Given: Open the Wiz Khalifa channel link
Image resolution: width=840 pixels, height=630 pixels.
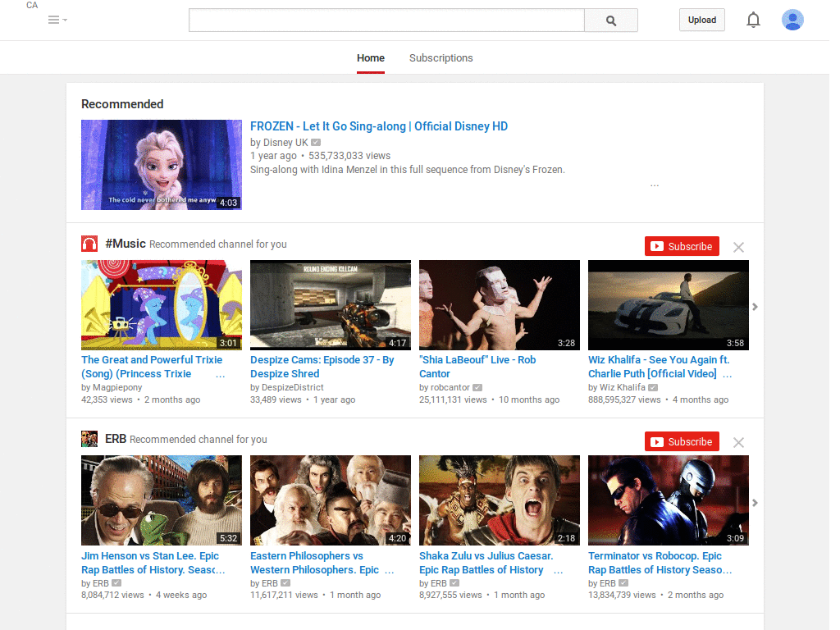Looking at the screenshot, I should 622,387.
